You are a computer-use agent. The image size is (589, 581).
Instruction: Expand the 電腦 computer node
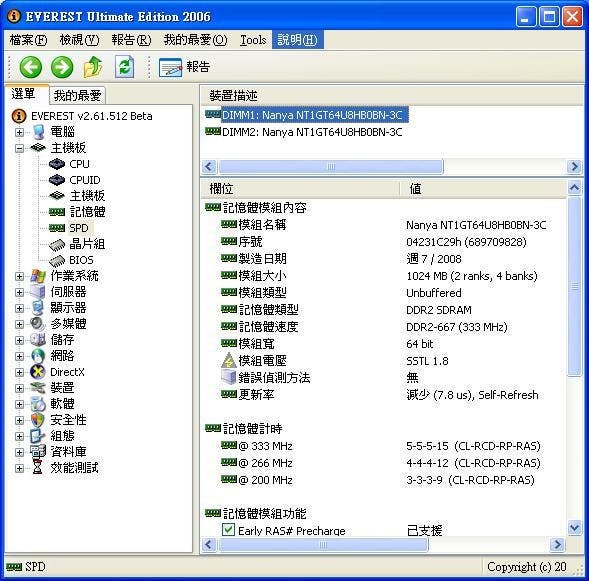[19, 132]
